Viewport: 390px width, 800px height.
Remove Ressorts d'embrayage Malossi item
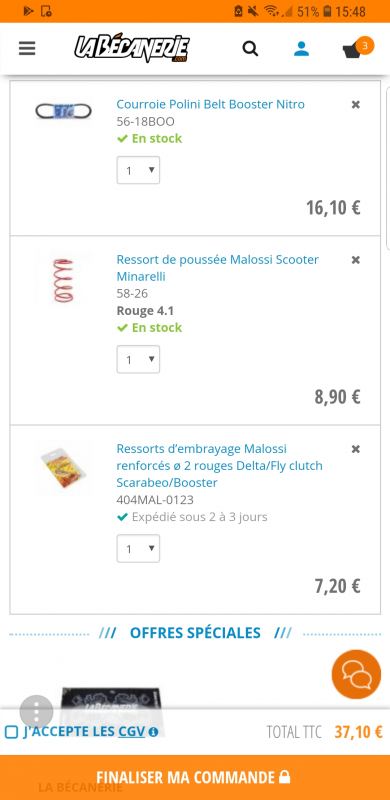click(x=356, y=449)
